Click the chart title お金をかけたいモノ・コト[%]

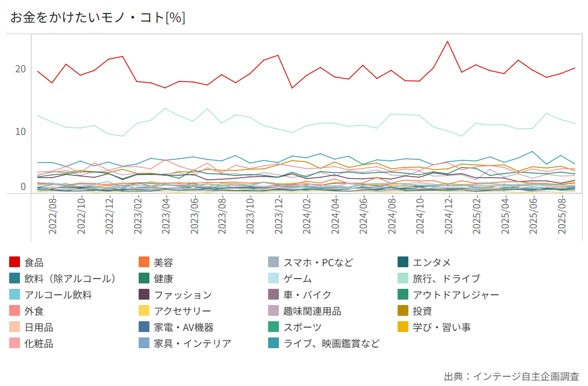coord(98,18)
